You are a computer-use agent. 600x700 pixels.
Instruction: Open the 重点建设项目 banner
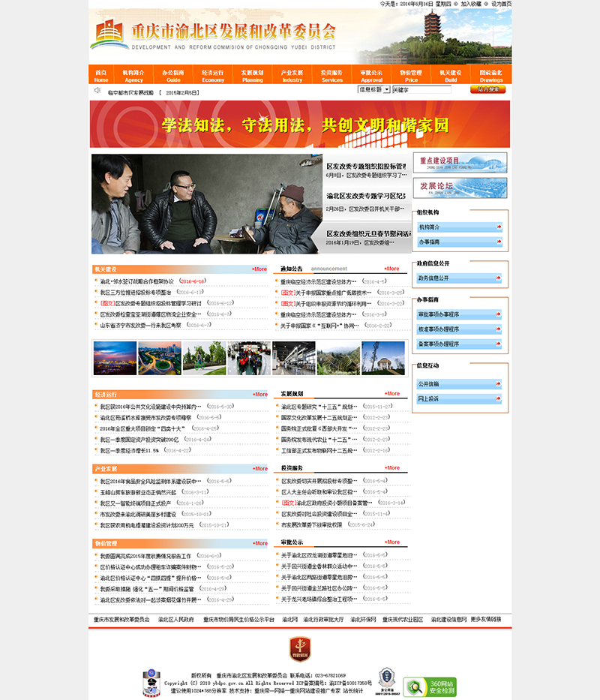coord(460,163)
